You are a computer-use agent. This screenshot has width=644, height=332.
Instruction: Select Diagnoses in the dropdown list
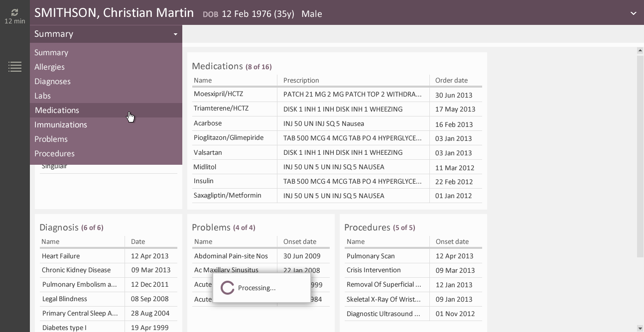[x=106, y=81]
